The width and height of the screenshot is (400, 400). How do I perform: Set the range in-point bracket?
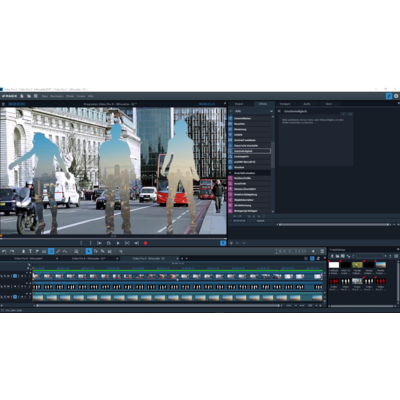(x=81, y=243)
